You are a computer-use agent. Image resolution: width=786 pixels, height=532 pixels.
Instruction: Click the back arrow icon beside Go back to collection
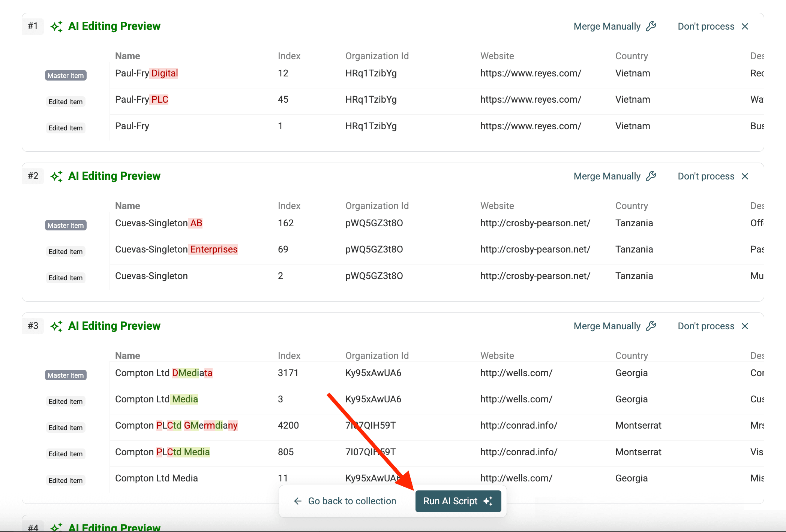coord(297,501)
